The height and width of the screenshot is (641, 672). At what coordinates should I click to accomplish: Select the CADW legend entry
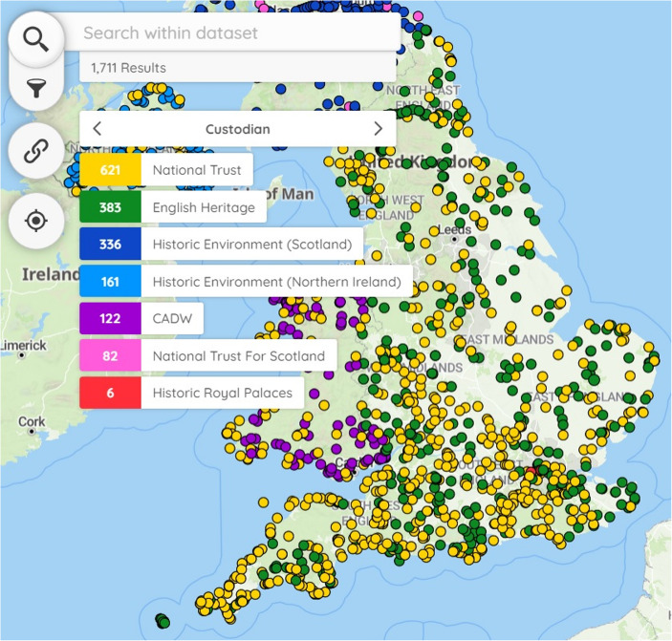click(141, 318)
